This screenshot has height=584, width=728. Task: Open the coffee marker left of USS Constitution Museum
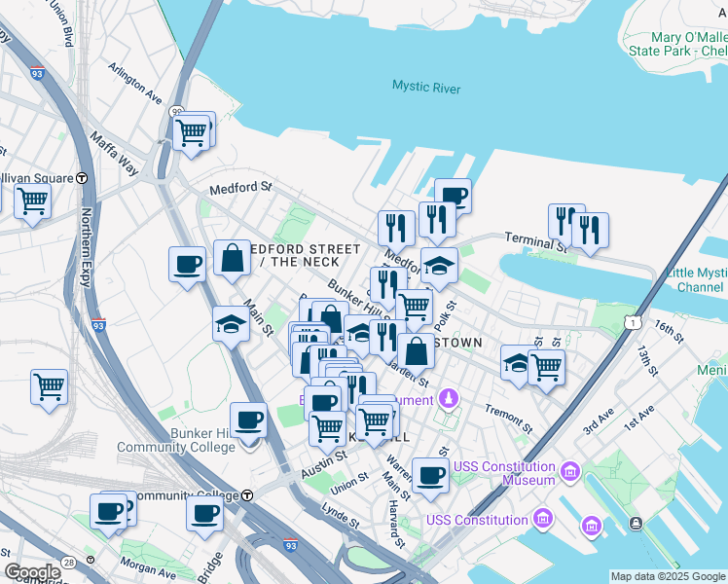point(430,478)
